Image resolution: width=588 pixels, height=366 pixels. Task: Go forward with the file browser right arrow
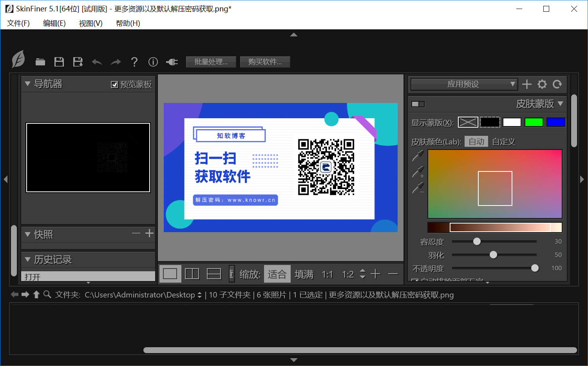click(25, 294)
